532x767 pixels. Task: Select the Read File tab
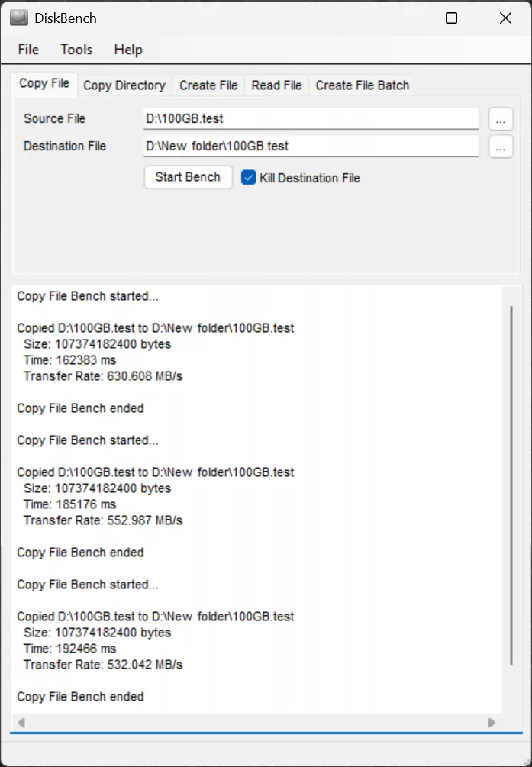pos(276,85)
